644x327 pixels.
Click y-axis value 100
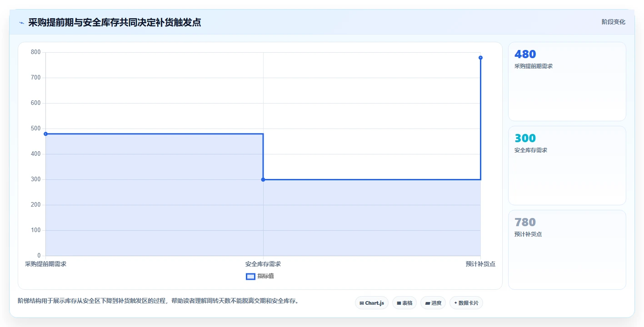click(36, 230)
